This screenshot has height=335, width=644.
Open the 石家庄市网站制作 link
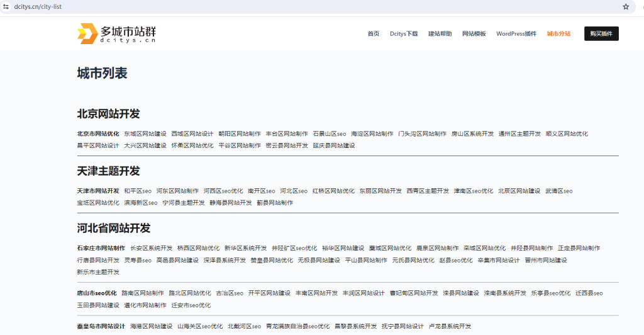pos(101,248)
